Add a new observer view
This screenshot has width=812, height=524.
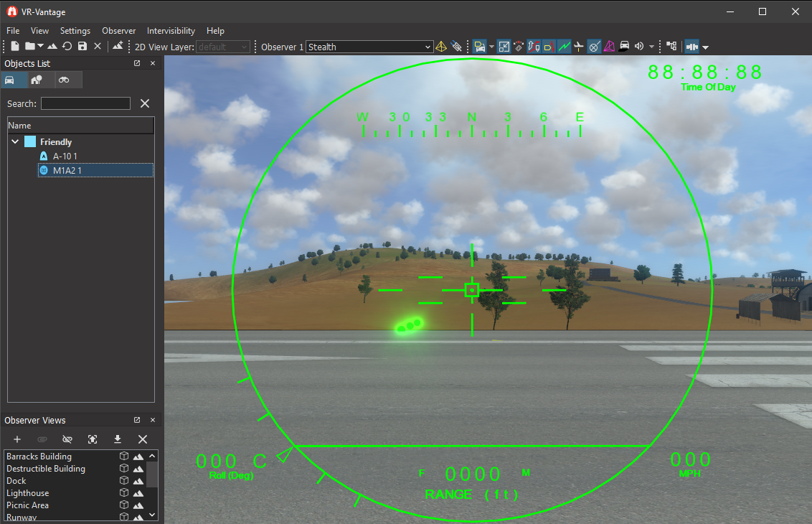[x=17, y=439]
